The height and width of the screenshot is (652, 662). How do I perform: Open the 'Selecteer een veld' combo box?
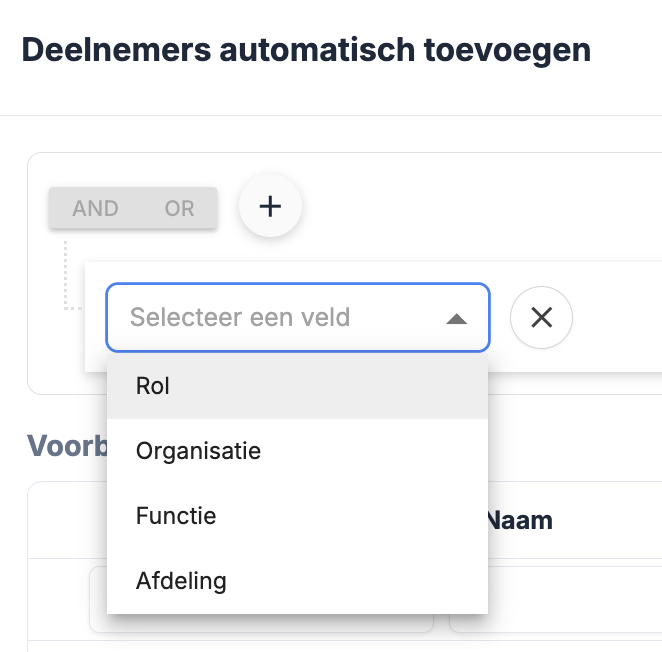pyautogui.click(x=297, y=318)
